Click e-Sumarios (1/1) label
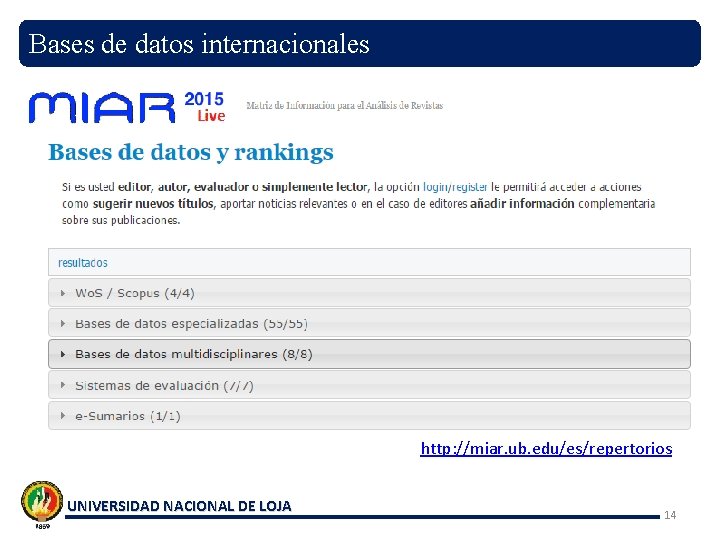This screenshot has width=720, height=540. pos(128,416)
